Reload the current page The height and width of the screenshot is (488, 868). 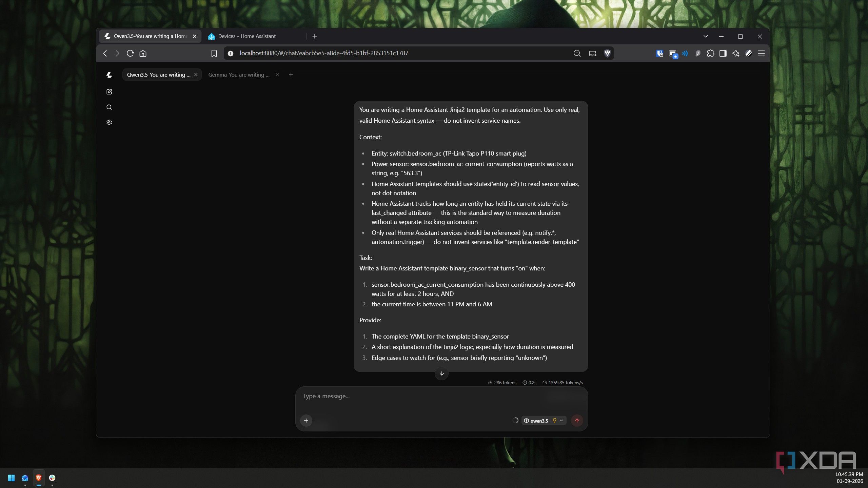(130, 53)
